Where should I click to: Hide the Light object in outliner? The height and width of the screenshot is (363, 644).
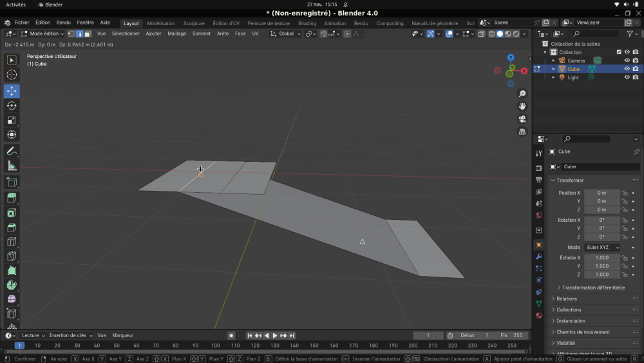[627, 77]
